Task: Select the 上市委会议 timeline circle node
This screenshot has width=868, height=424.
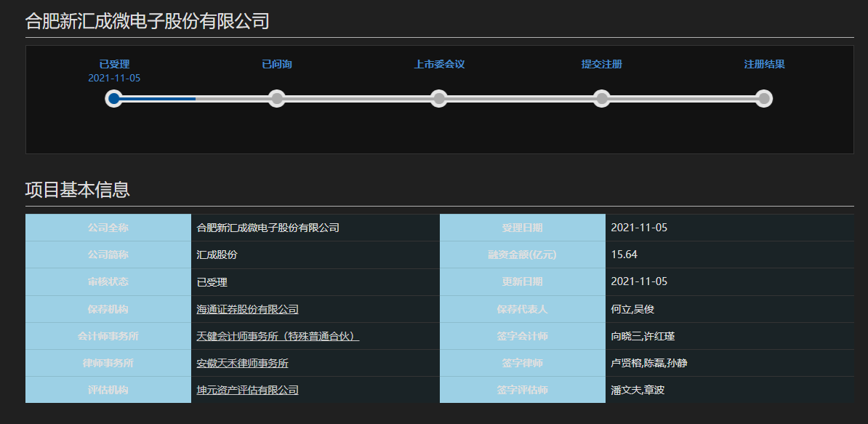Action: (438, 98)
